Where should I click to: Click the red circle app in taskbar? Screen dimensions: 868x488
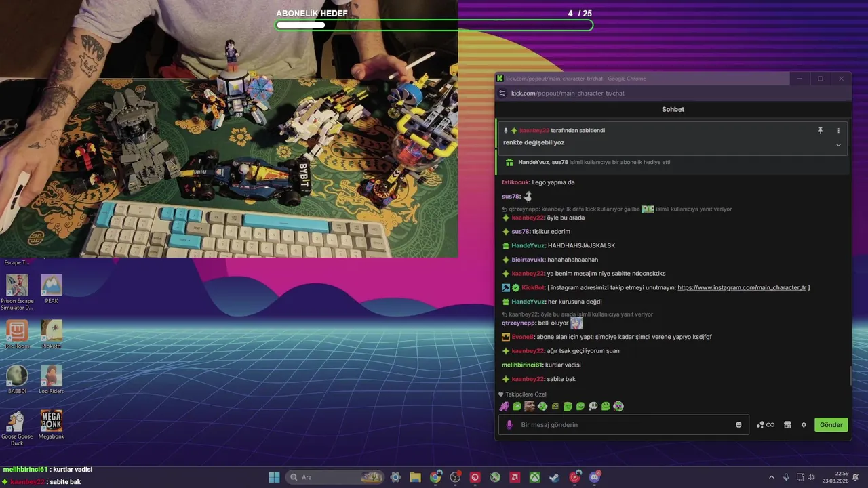[x=575, y=477]
